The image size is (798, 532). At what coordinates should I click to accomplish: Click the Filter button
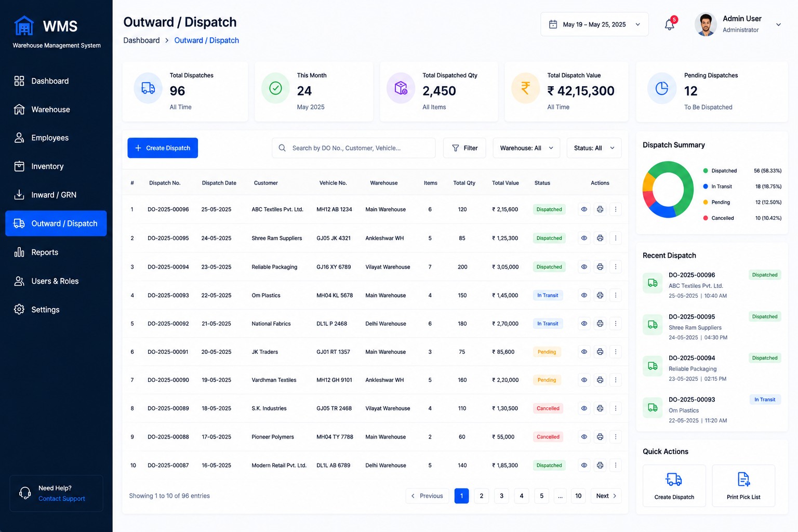click(464, 148)
